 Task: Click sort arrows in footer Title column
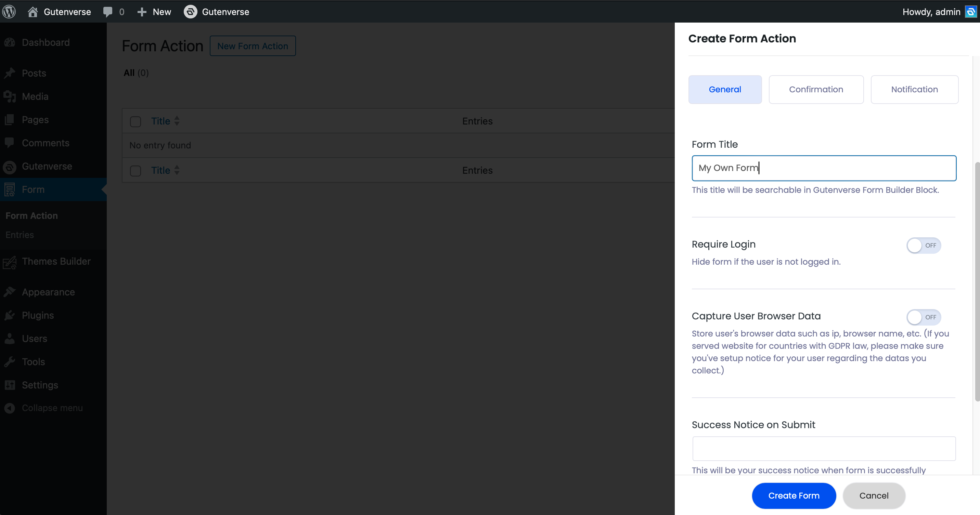click(177, 170)
